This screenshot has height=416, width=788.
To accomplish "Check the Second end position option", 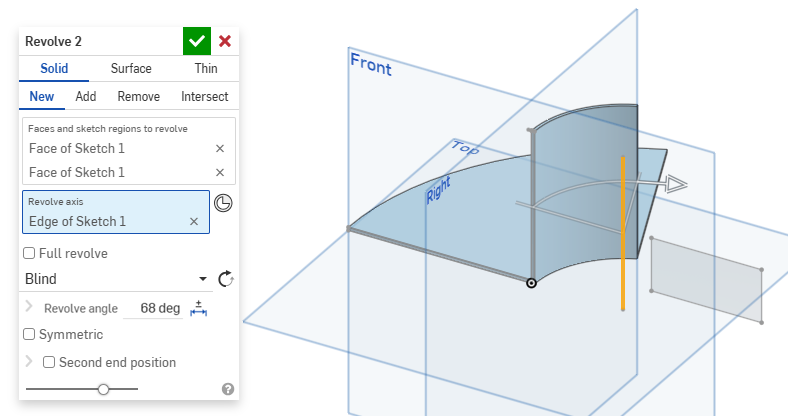I will click(49, 362).
